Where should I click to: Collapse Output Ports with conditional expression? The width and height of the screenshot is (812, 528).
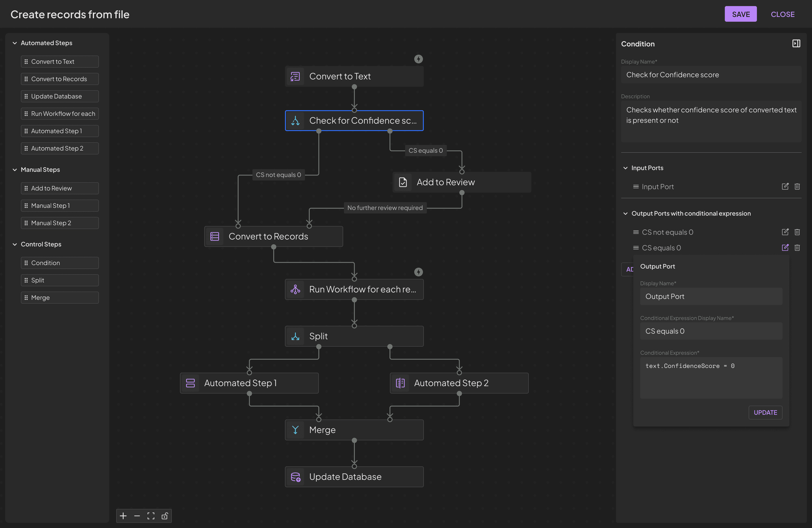(626, 213)
